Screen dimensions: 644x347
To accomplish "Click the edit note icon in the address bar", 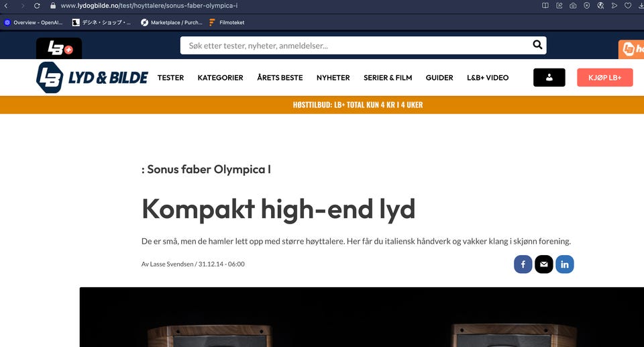I will [559, 6].
